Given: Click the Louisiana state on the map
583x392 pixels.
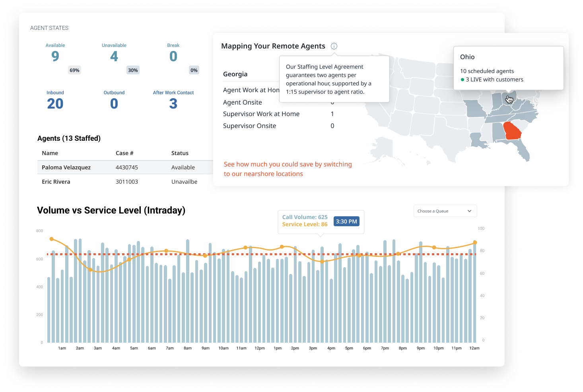Looking at the screenshot, I should (478, 140).
